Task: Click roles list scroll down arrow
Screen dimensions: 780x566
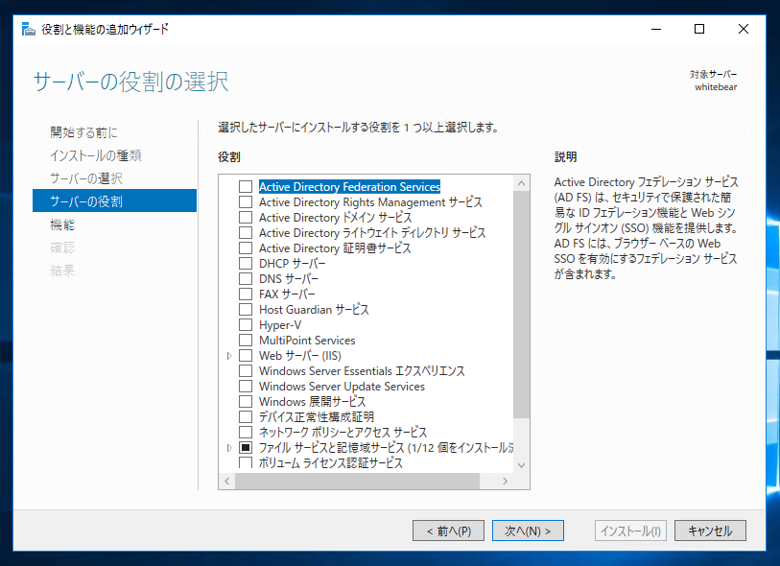Action: pos(521,466)
